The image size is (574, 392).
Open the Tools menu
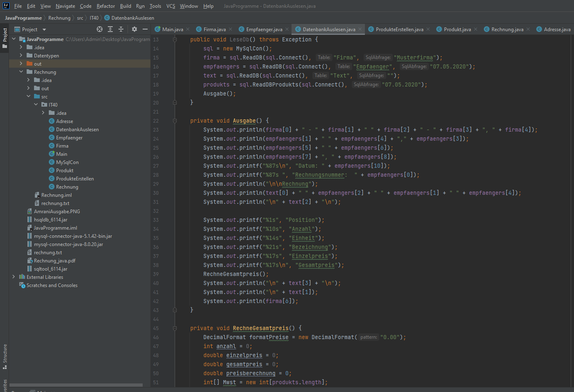155,6
